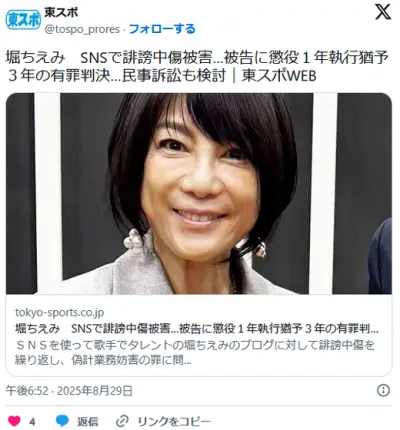Click フォローする to follow the account

(x=162, y=29)
